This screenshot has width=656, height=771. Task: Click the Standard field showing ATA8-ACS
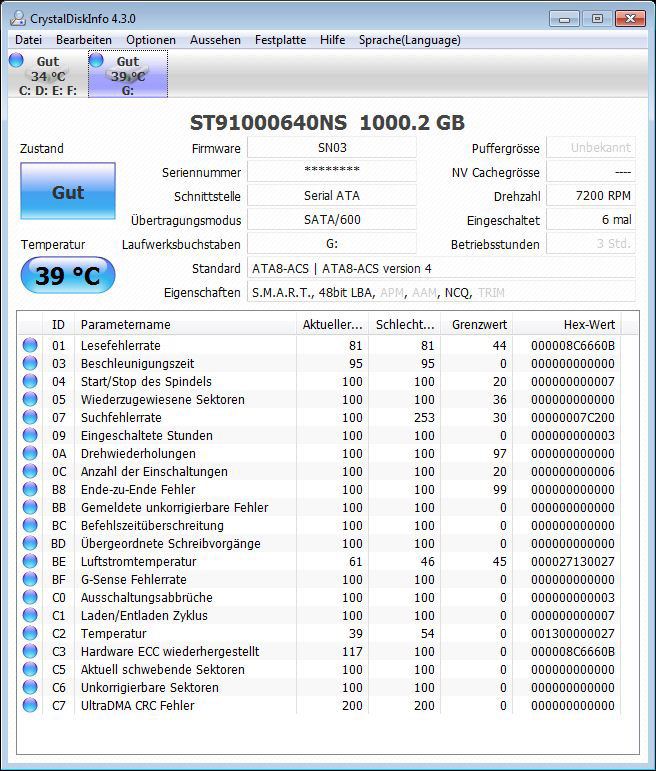pyautogui.click(x=441, y=268)
